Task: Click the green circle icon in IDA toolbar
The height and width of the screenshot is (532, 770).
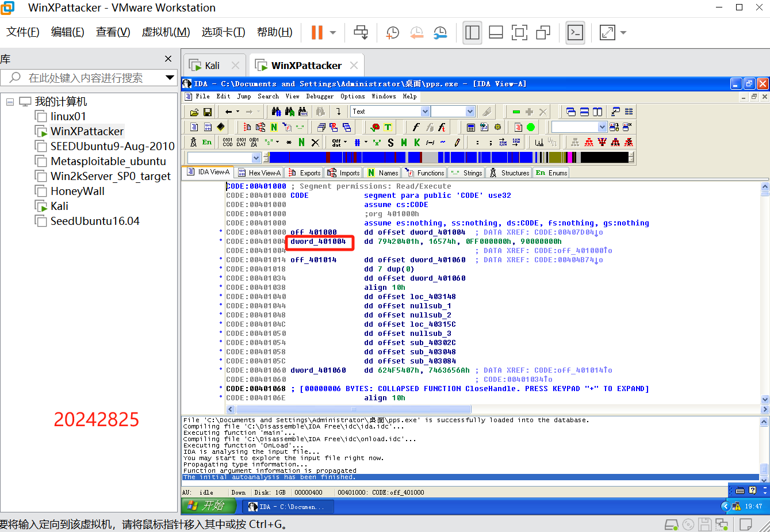Action: tap(531, 127)
